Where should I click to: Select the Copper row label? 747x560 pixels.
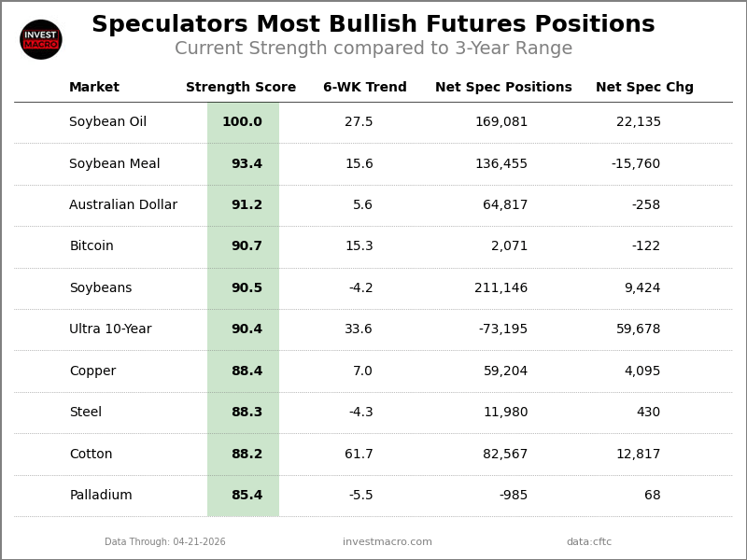[92, 371]
